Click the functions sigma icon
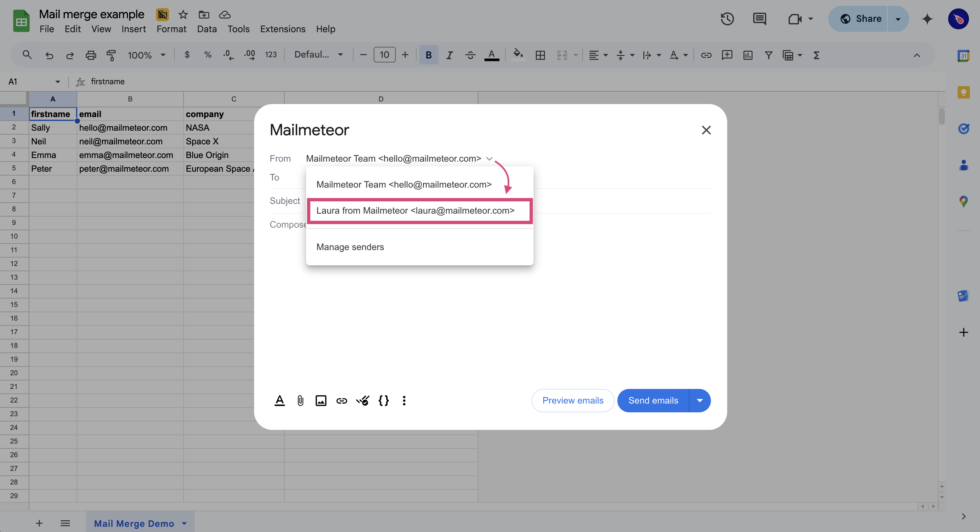The height and width of the screenshot is (532, 980). coord(816,55)
